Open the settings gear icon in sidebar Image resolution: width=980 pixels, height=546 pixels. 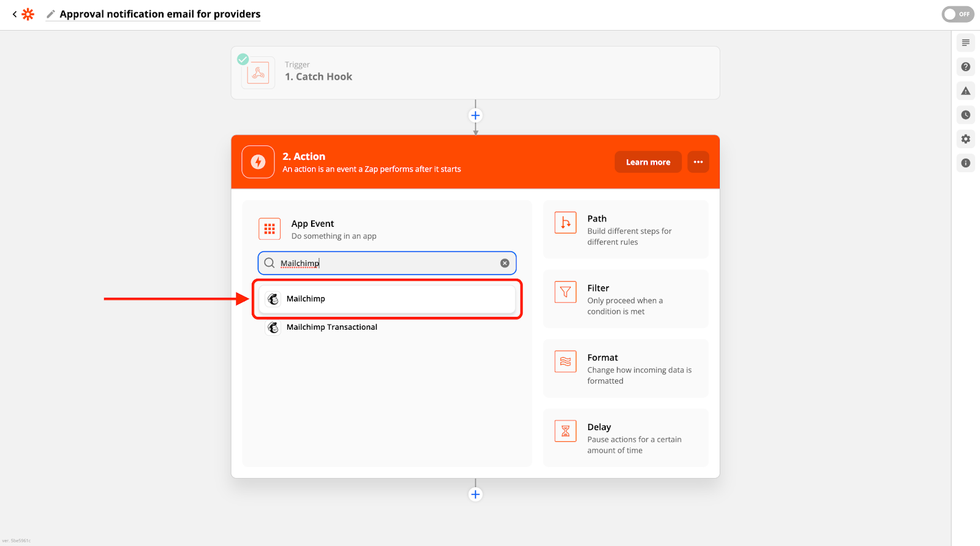click(966, 139)
